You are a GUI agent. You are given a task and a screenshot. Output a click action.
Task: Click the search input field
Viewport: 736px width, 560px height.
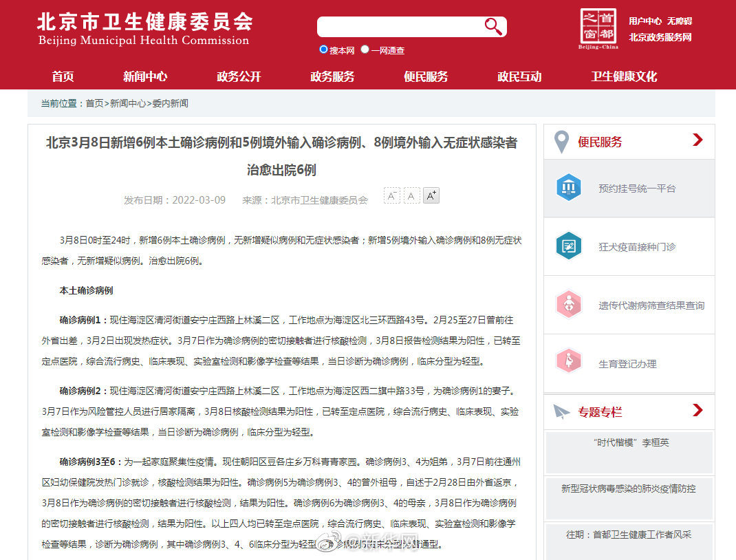(x=400, y=27)
